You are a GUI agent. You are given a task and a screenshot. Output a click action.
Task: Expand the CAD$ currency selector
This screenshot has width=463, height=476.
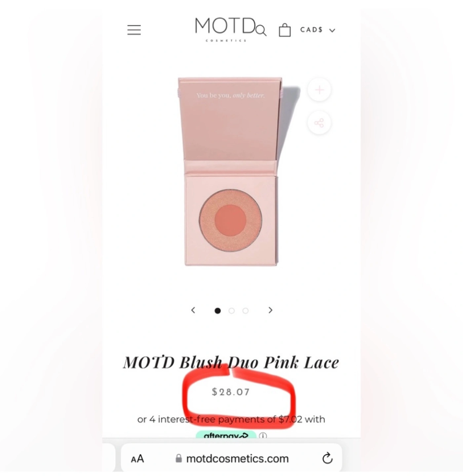click(318, 30)
